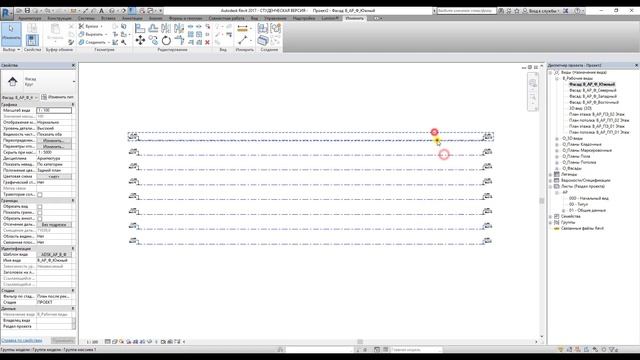Image resolution: width=640 pixels, height=360 pixels.
Task: Select Фасад В_АР_Ф_Северный in project browser
Action: (593, 90)
